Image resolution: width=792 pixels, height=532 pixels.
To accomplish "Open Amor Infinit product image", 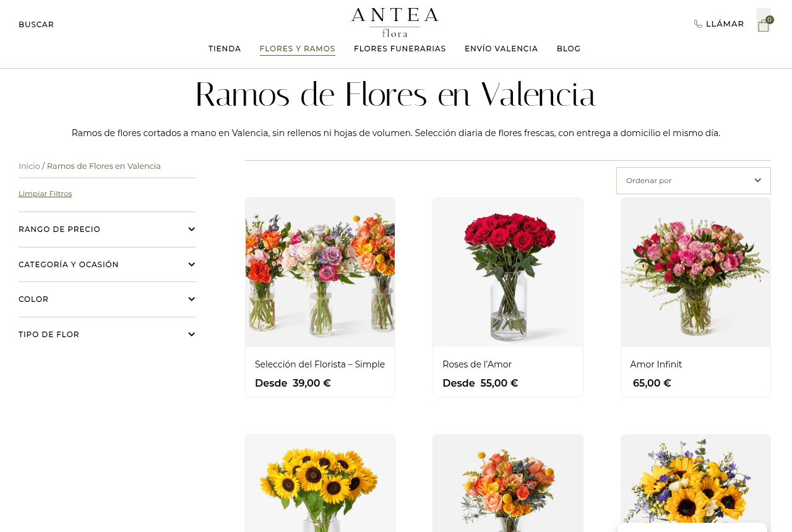I will [x=695, y=272].
